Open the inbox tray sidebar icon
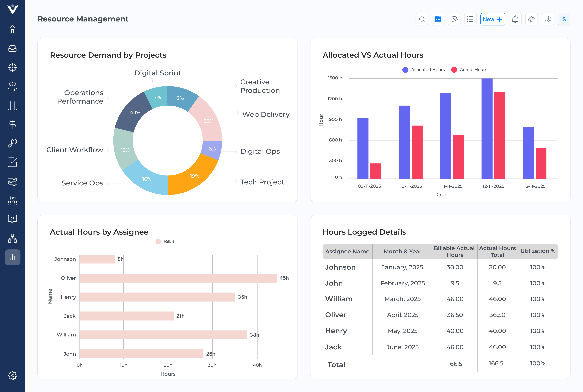Image resolution: width=583 pixels, height=392 pixels. pos(12,49)
